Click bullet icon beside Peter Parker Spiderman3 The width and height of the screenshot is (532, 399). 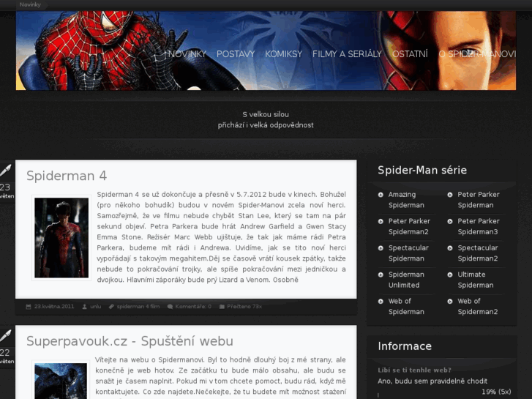click(x=450, y=221)
